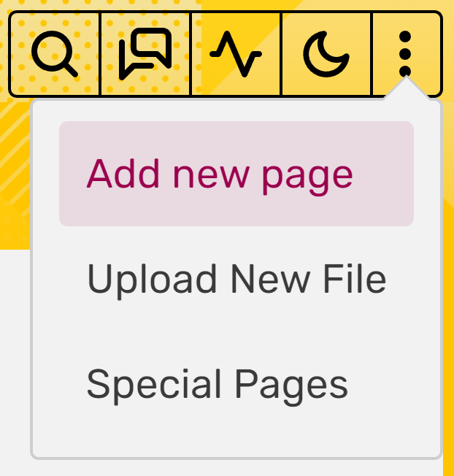Image resolution: width=454 pixels, height=476 pixels.
Task: Open search with the magnifying glass icon
Action: [x=55, y=54]
